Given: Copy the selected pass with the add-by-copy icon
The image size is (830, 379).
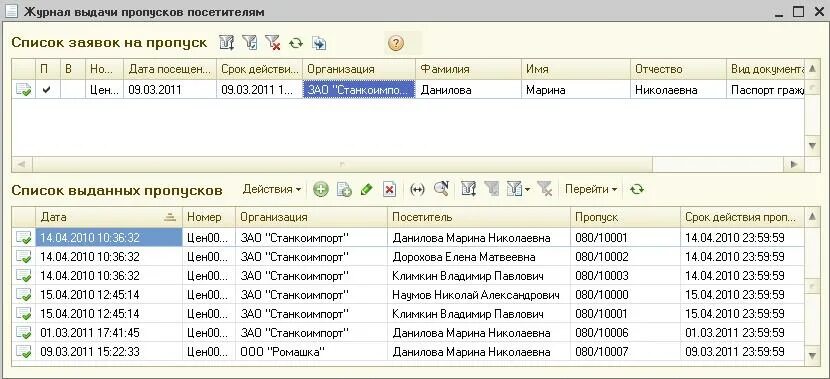Looking at the screenshot, I should 344,190.
